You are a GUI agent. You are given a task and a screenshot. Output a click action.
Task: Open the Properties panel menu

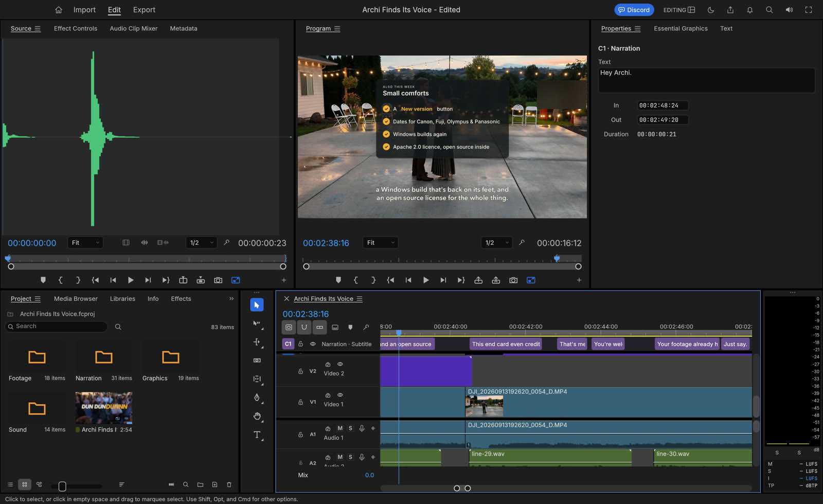(638, 29)
